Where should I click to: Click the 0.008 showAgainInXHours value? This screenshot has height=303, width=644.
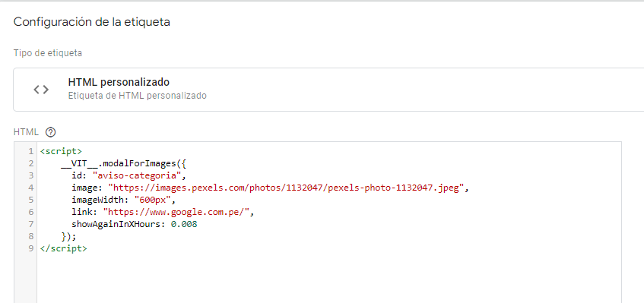click(184, 224)
